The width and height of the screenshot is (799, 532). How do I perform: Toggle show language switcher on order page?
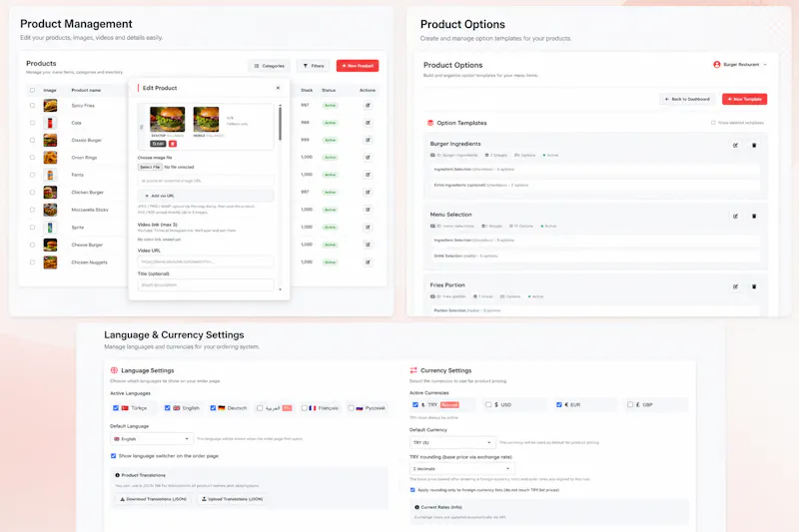[113, 456]
